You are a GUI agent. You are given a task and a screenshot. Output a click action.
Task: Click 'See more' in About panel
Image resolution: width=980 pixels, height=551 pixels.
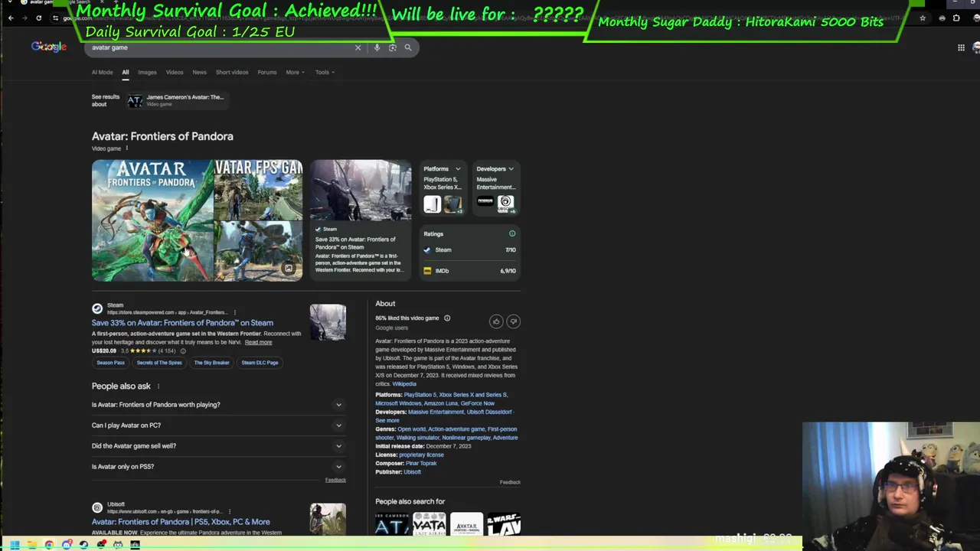tap(387, 420)
